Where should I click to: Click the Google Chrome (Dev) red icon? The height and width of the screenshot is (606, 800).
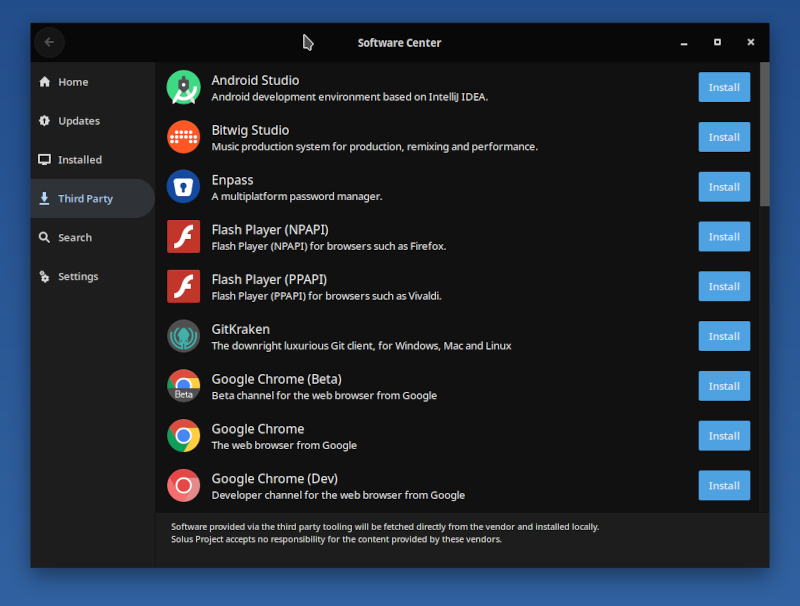pyautogui.click(x=183, y=486)
